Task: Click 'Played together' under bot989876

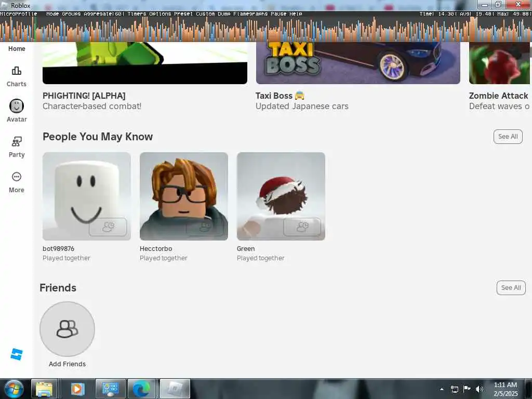Action: [x=66, y=258]
